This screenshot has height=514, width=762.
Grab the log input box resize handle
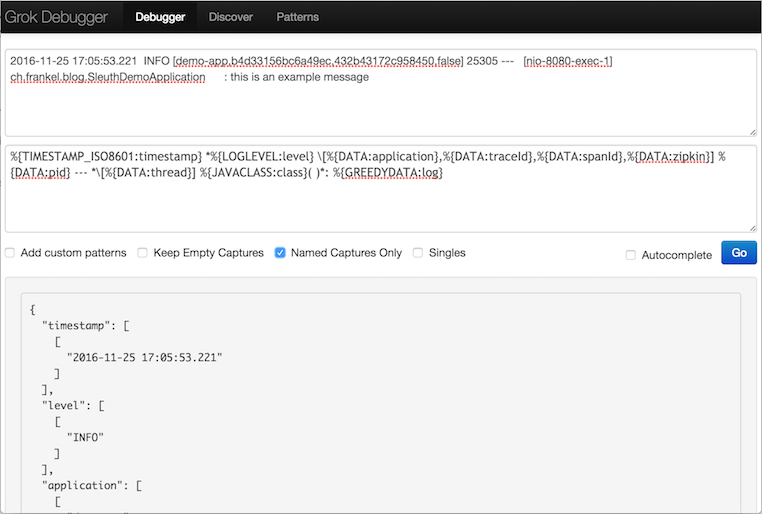click(751, 131)
